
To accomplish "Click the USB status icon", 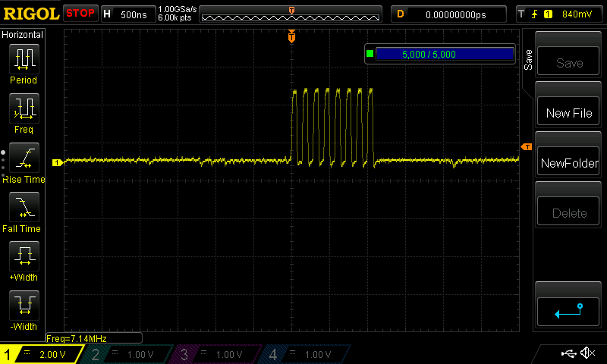I will (569, 353).
